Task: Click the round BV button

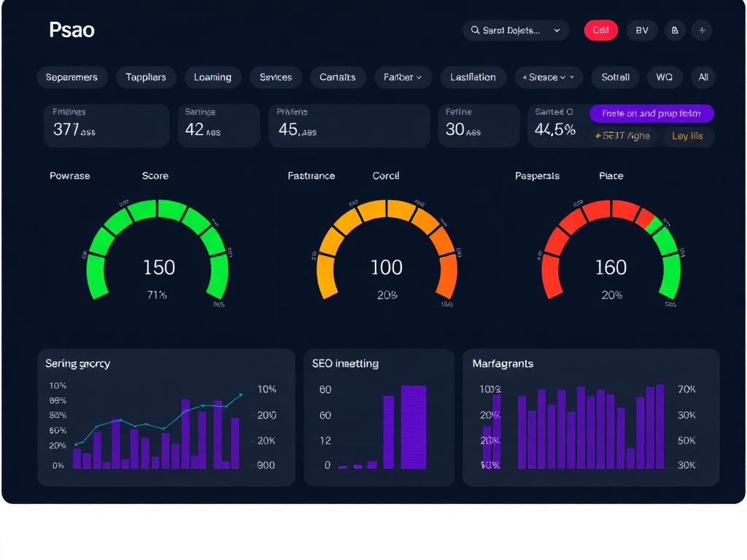Action: point(642,31)
